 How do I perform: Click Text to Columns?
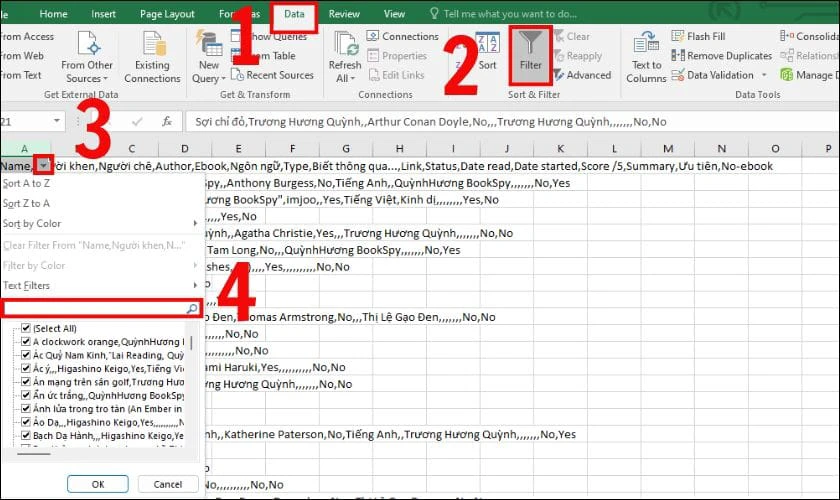click(647, 57)
